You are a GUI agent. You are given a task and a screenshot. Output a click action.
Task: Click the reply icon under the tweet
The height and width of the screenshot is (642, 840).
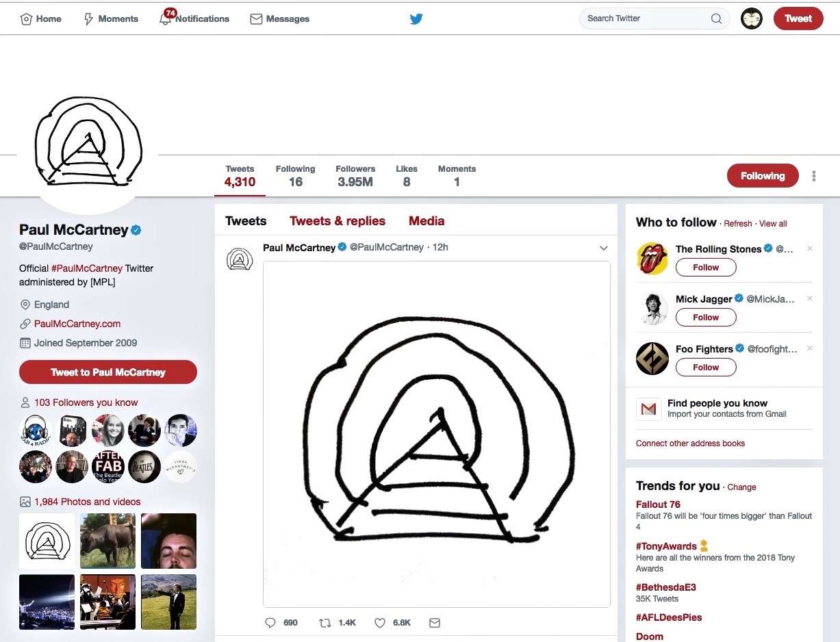[x=270, y=623]
